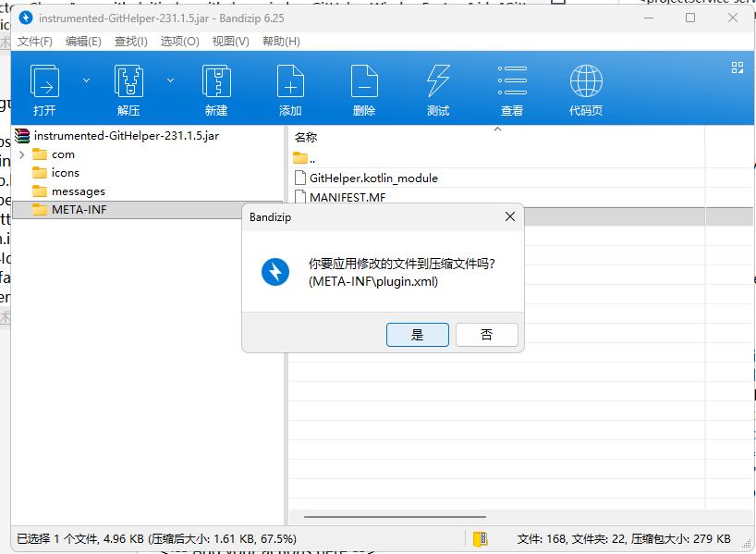756x554 pixels.
Task: Maximize the Bandizip window
Action: tap(690, 18)
